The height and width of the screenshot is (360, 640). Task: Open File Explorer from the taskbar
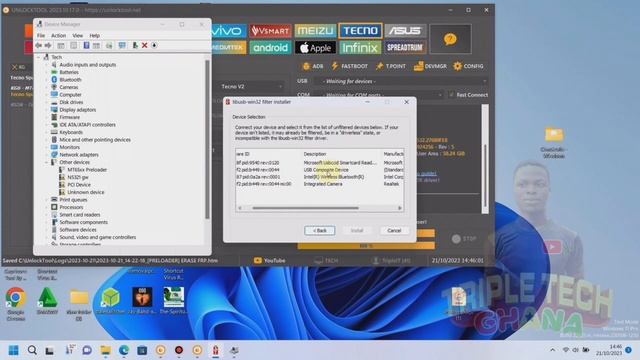pos(106,350)
